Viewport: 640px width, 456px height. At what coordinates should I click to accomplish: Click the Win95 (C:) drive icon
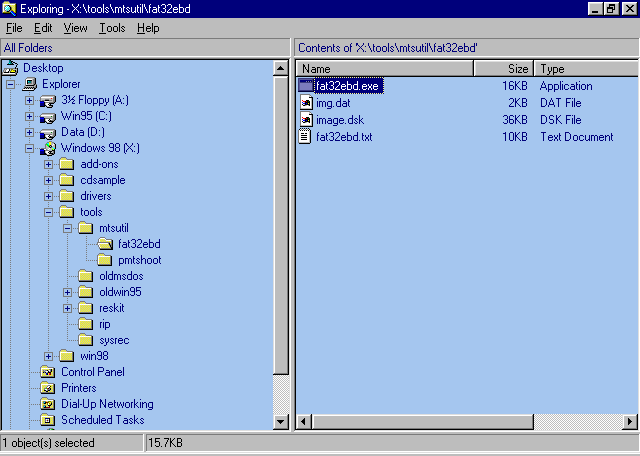click(x=48, y=117)
